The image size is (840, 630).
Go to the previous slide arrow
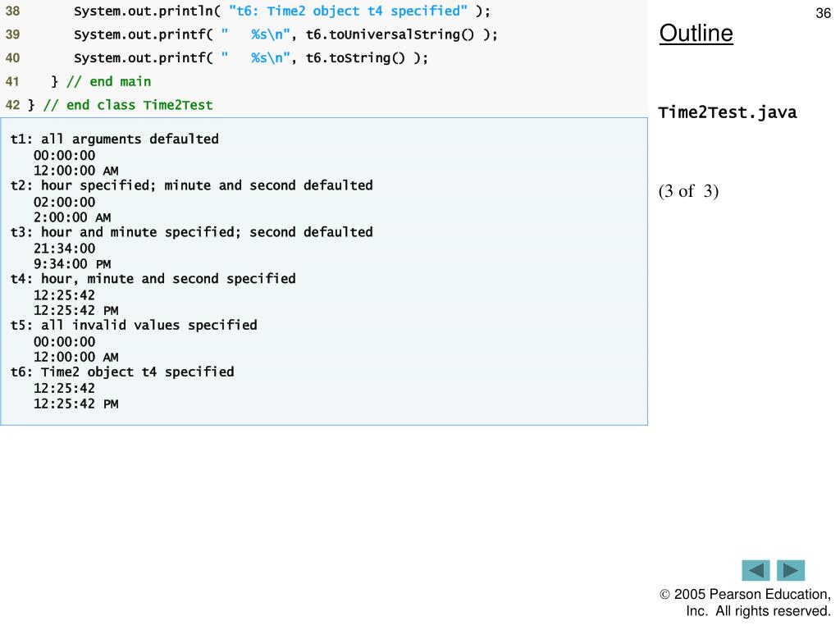pyautogui.click(x=756, y=571)
